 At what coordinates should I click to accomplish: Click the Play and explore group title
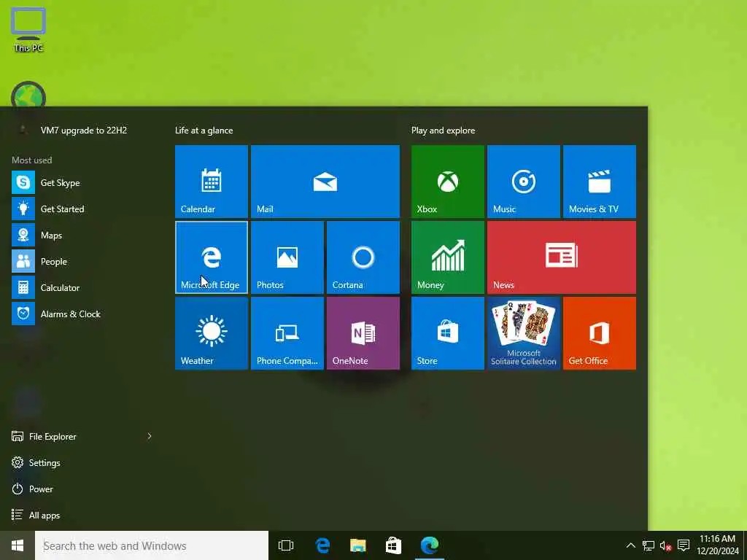(443, 130)
